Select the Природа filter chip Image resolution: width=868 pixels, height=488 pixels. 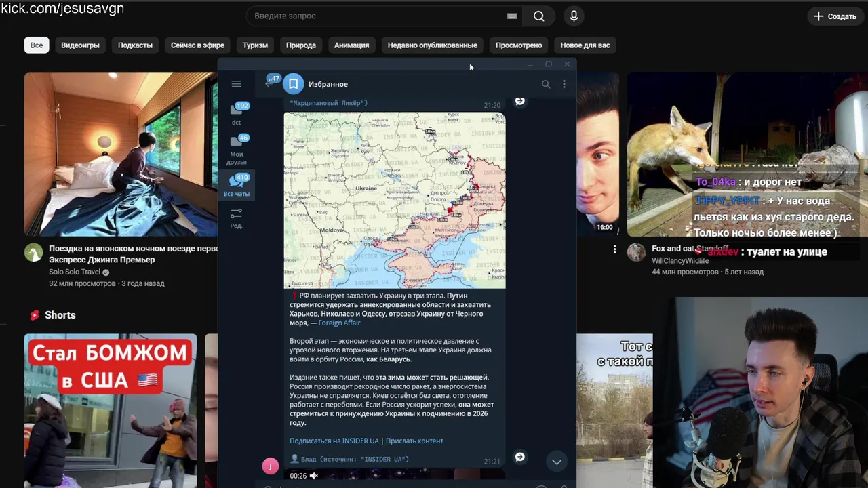tap(301, 45)
